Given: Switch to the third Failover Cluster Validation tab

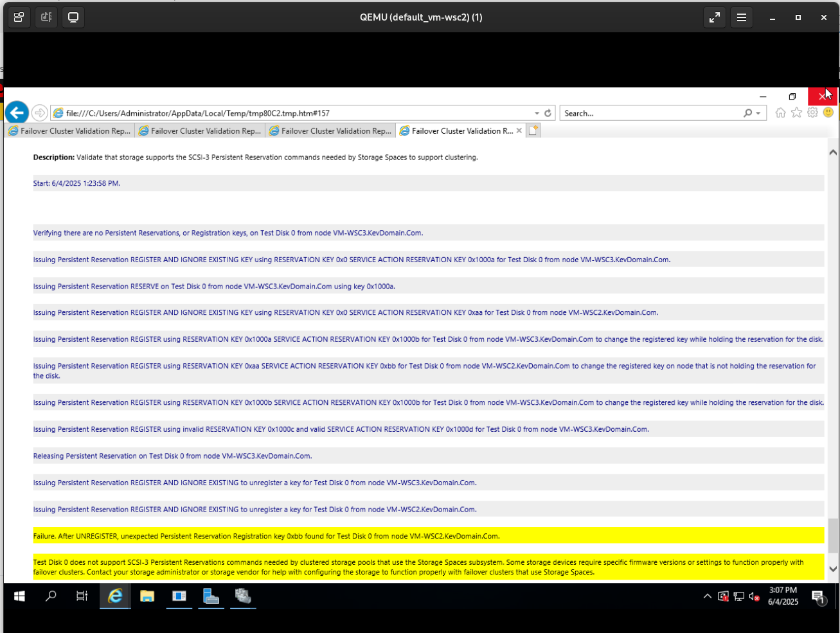Looking at the screenshot, I should point(330,131).
